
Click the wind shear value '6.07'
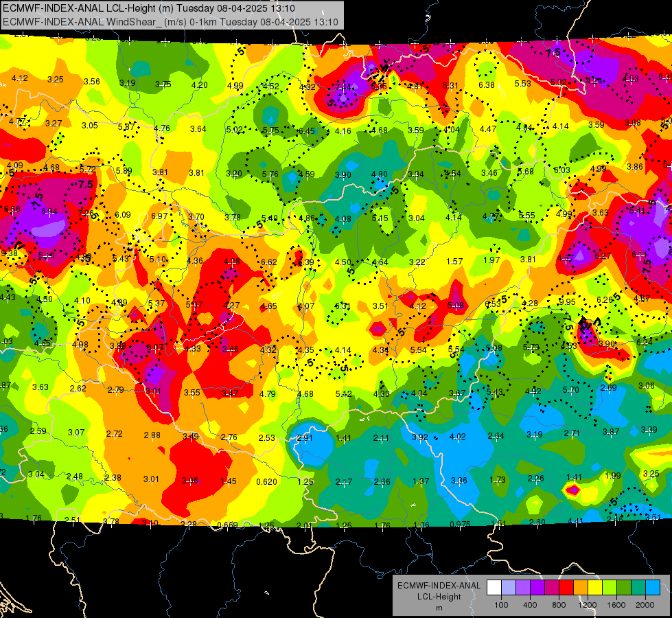154,347
